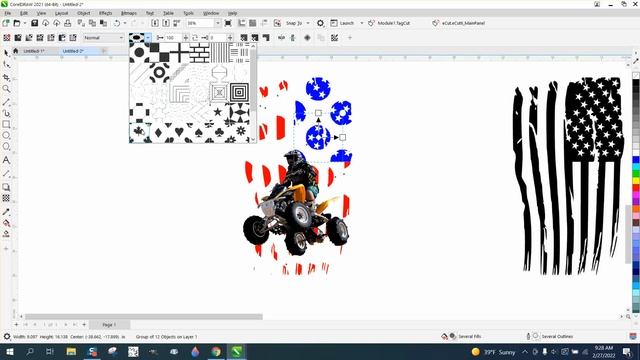This screenshot has height=360, width=640.
Task: Click the Import icon in standard toolbar
Action: click(155, 23)
